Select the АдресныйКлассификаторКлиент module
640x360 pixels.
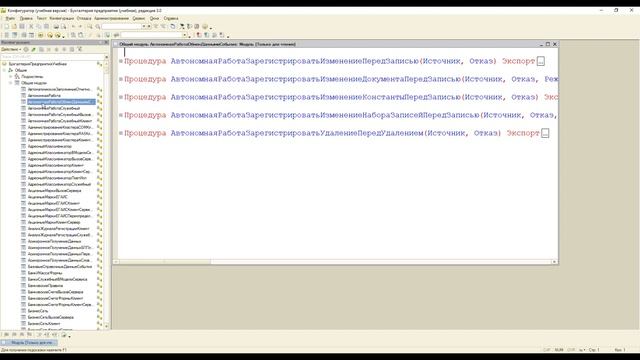point(56,165)
